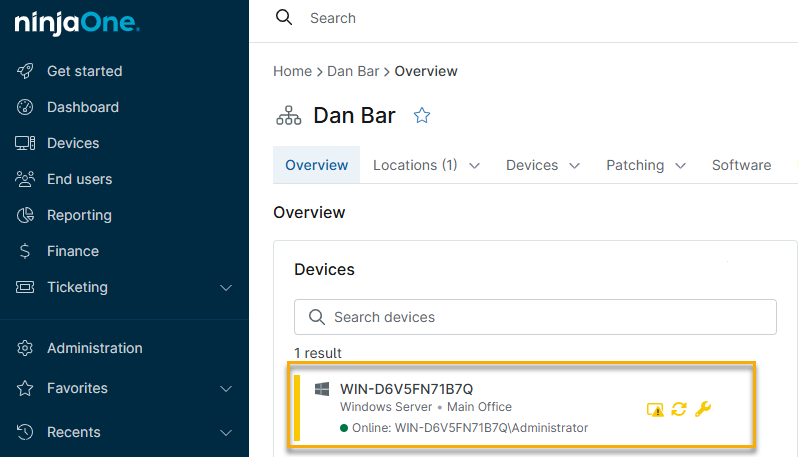Screen dimensions: 798x457
Task: Expand the Ticketing menu chevron
Action: pyautogui.click(x=226, y=288)
